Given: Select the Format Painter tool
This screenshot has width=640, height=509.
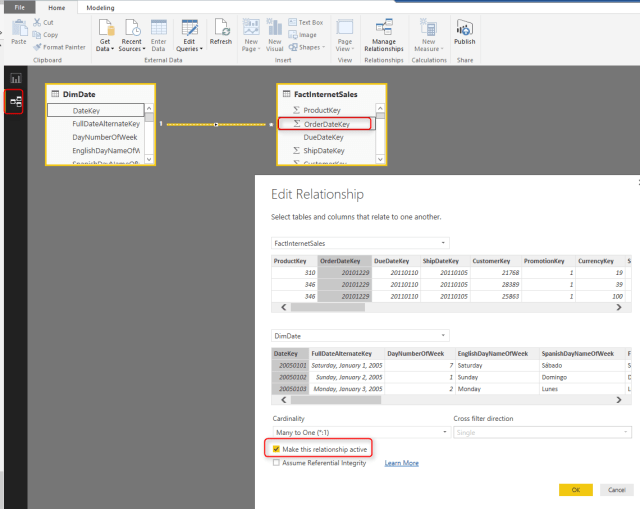Looking at the screenshot, I should coord(60,47).
